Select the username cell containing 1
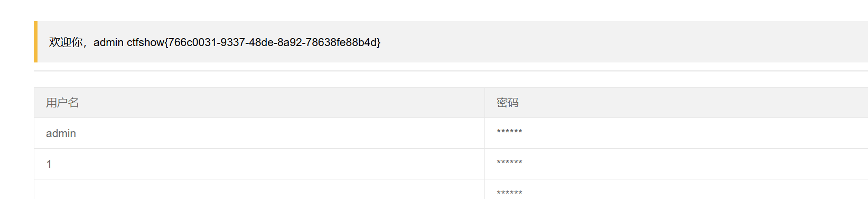 (x=259, y=164)
